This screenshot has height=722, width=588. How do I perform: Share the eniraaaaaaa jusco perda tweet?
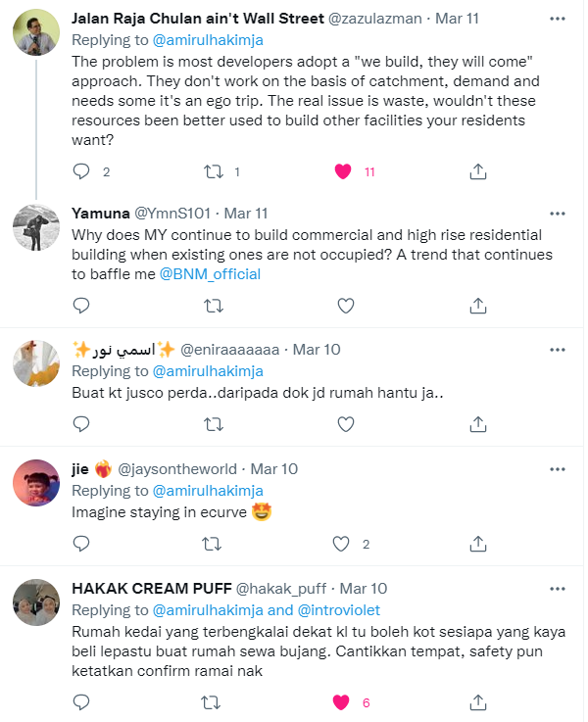pyautogui.click(x=478, y=423)
